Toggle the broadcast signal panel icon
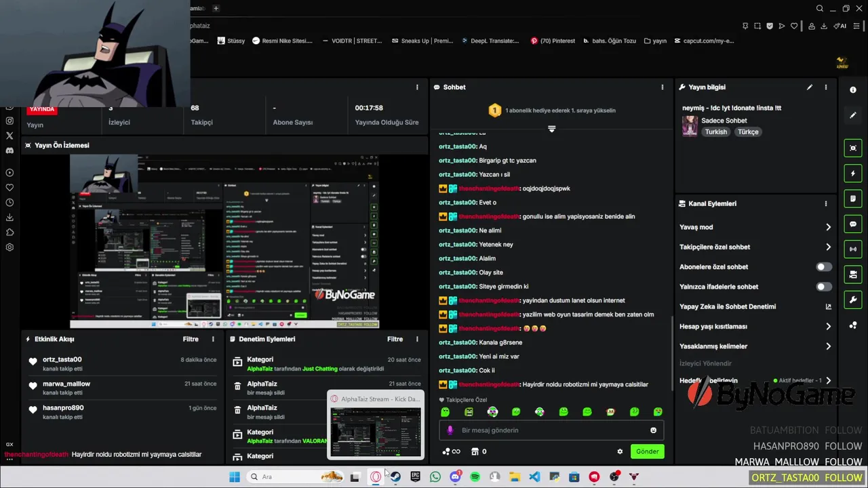The height and width of the screenshot is (488, 868). 853,249
